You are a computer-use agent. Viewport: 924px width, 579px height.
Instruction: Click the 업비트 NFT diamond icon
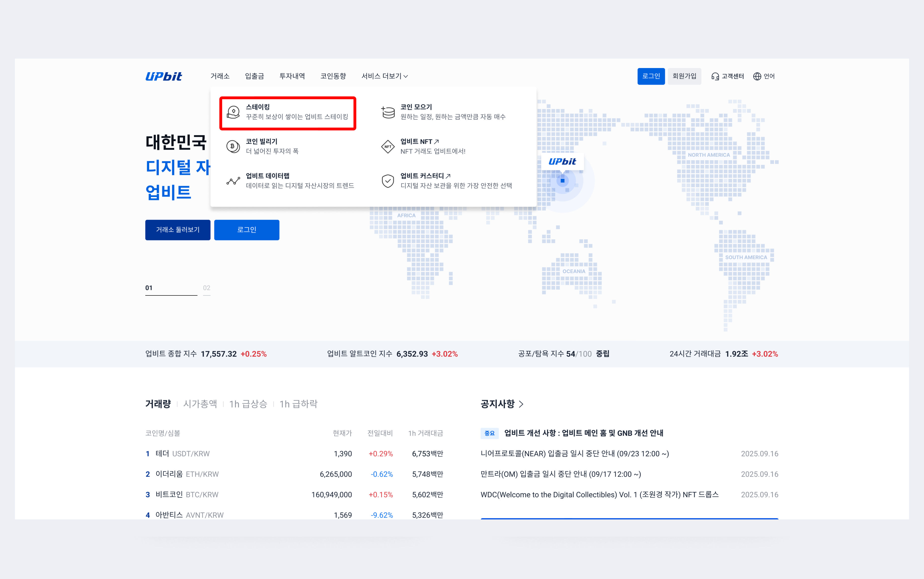pos(388,146)
